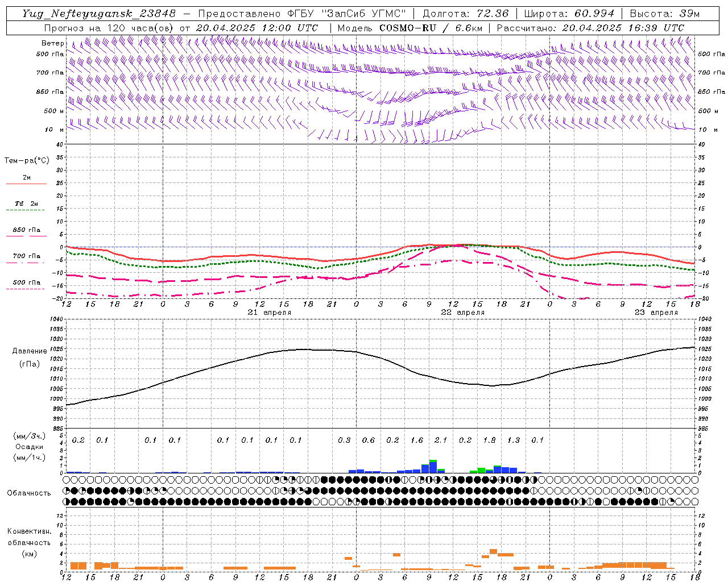Click the '500 гПа' temperature legend entry
This screenshot has width=728, height=582.
point(26,282)
